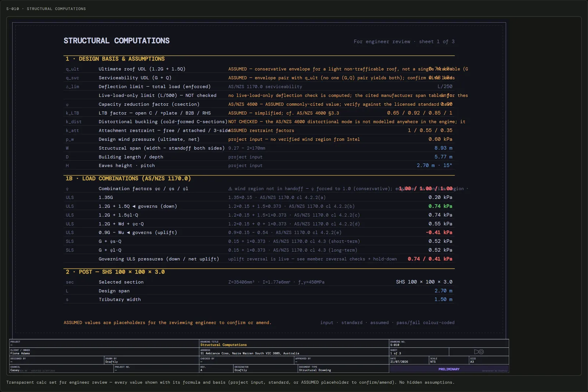Click 'Capacity reduction factor (csection)' label
This screenshot has width=588, height=392.
pos(149,104)
